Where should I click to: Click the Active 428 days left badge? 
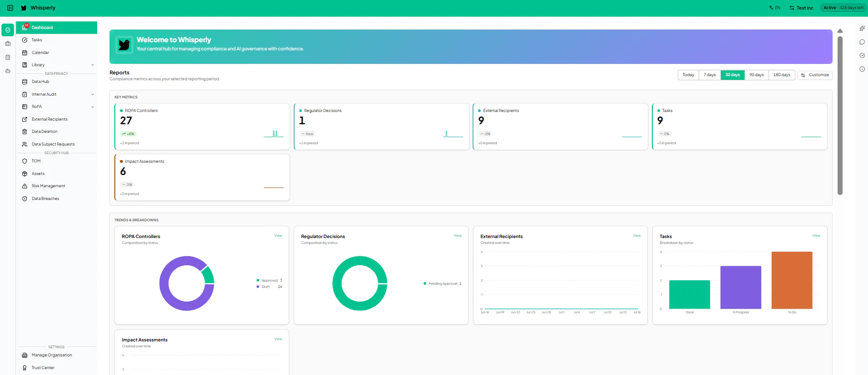click(x=843, y=8)
